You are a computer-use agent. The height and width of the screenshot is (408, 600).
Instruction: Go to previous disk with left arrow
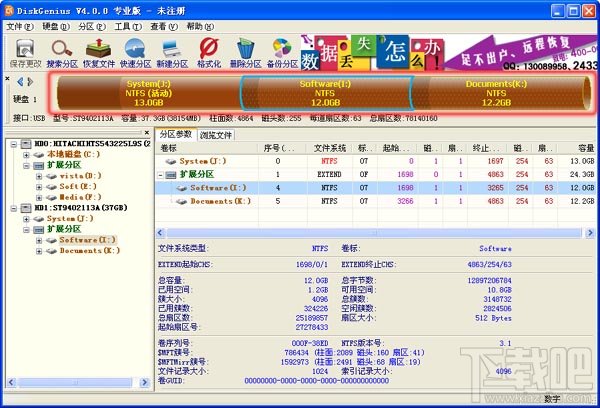point(20,82)
